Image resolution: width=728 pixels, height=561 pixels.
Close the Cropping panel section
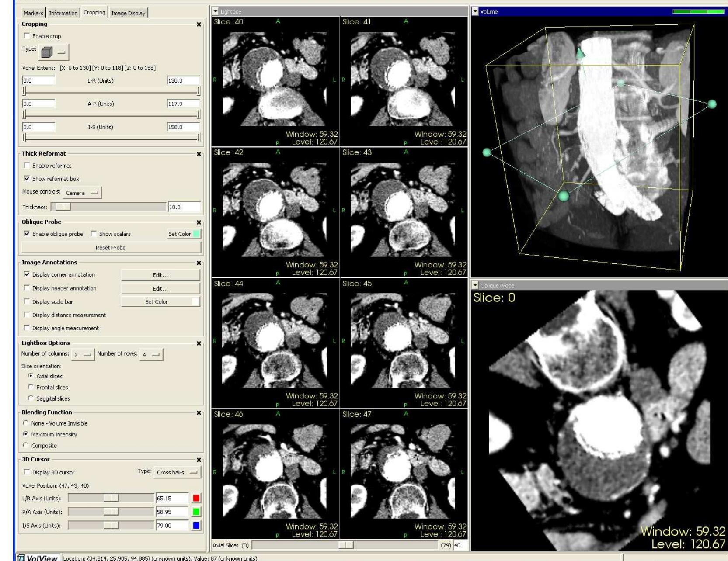[x=199, y=24]
